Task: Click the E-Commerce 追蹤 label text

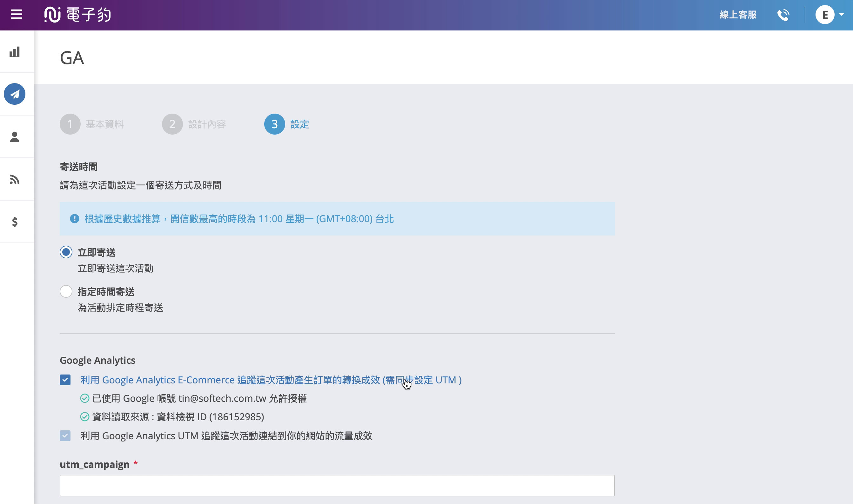Action: coord(271,380)
